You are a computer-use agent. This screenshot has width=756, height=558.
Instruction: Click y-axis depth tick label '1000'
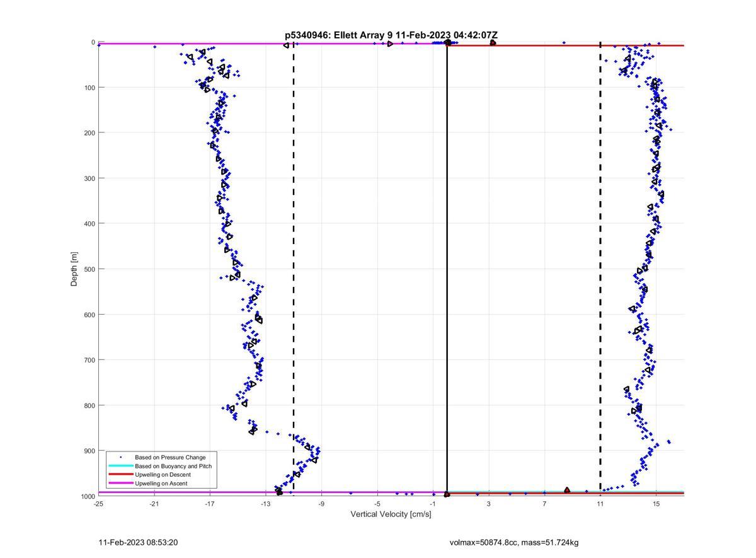click(88, 497)
